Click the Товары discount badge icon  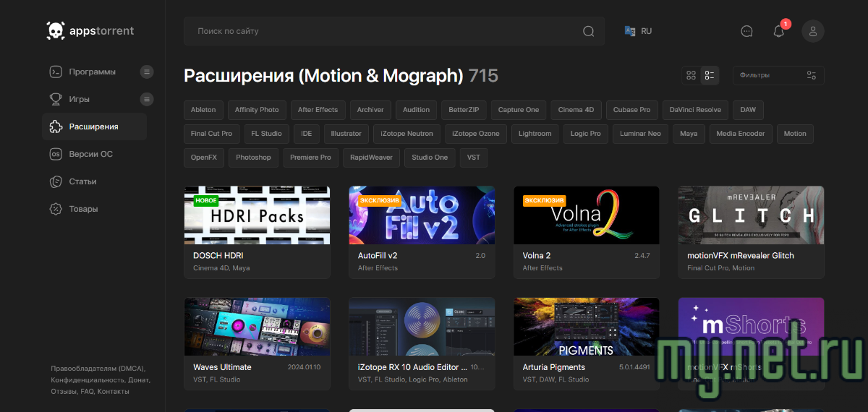(x=56, y=209)
